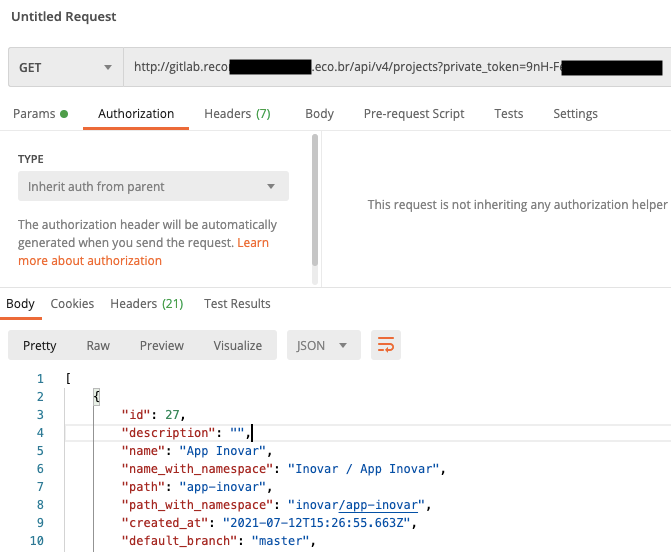671x552 pixels.
Task: Click the authorization panel vertical scrollbar
Action: coord(315,200)
